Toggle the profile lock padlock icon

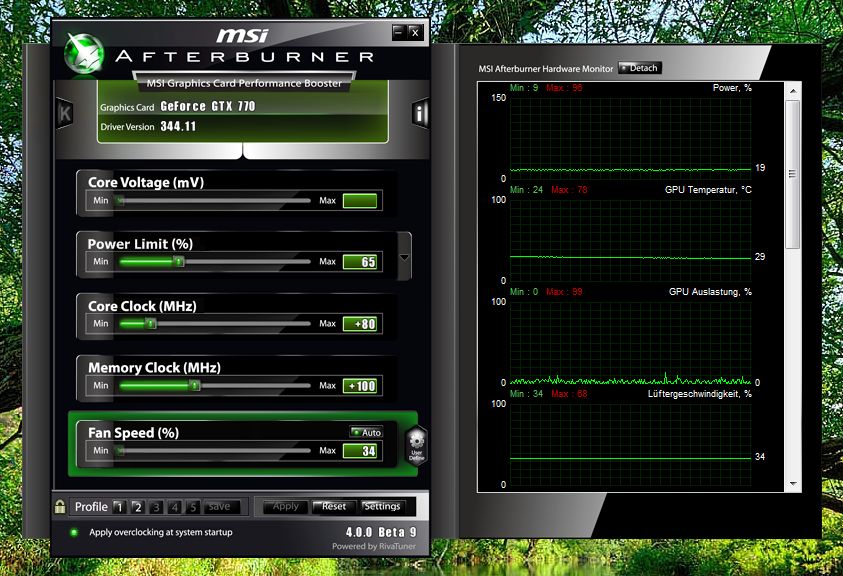60,506
